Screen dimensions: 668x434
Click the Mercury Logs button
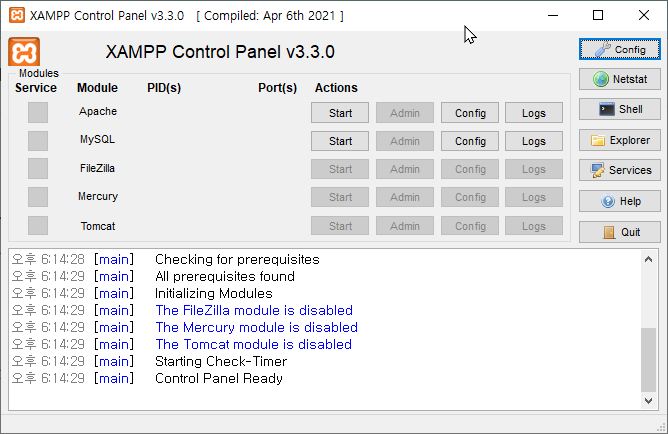coord(534,197)
